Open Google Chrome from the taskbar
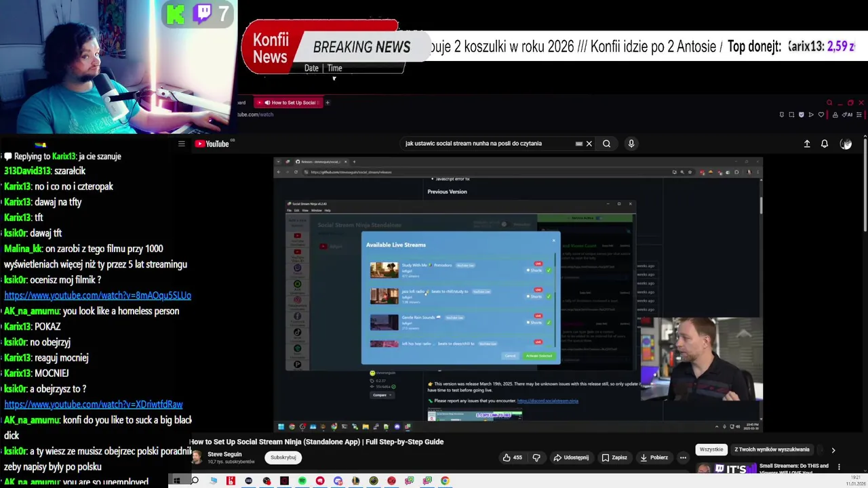 pos(445,481)
